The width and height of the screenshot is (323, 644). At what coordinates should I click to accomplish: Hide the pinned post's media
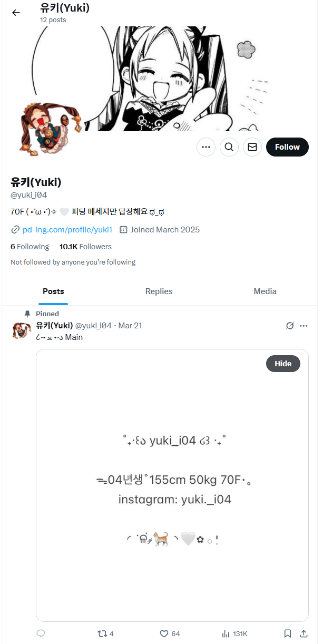(x=283, y=364)
